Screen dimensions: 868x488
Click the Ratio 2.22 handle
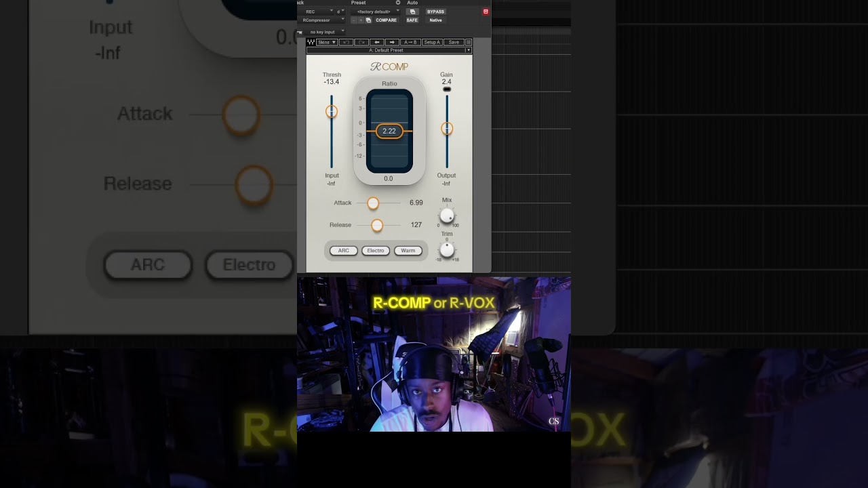pos(389,131)
